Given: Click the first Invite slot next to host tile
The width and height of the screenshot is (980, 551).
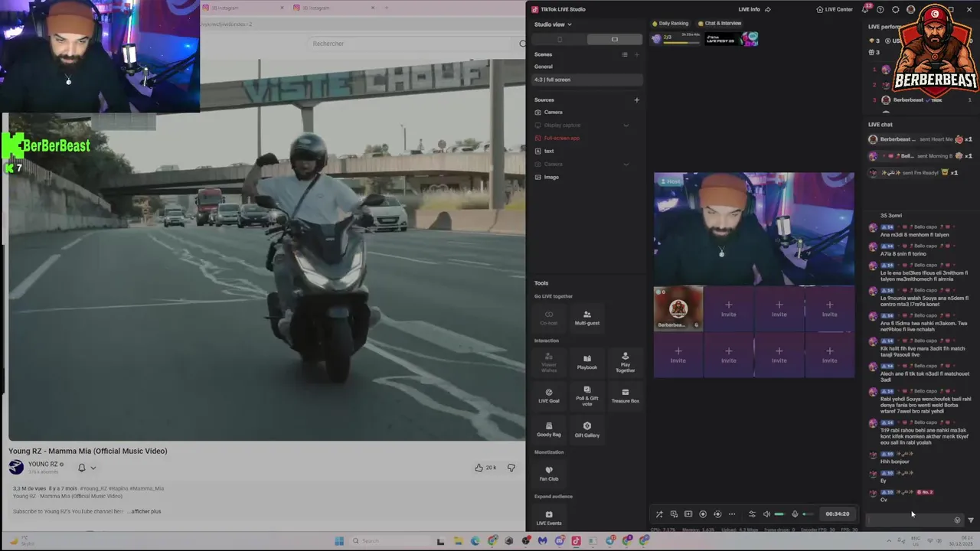Looking at the screenshot, I should click(x=728, y=309).
